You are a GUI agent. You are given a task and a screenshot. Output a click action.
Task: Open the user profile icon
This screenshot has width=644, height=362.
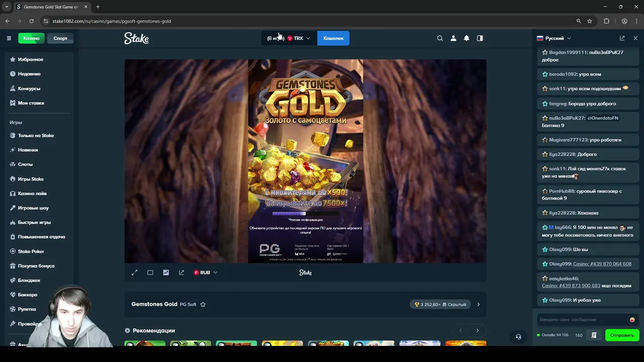pos(453,38)
